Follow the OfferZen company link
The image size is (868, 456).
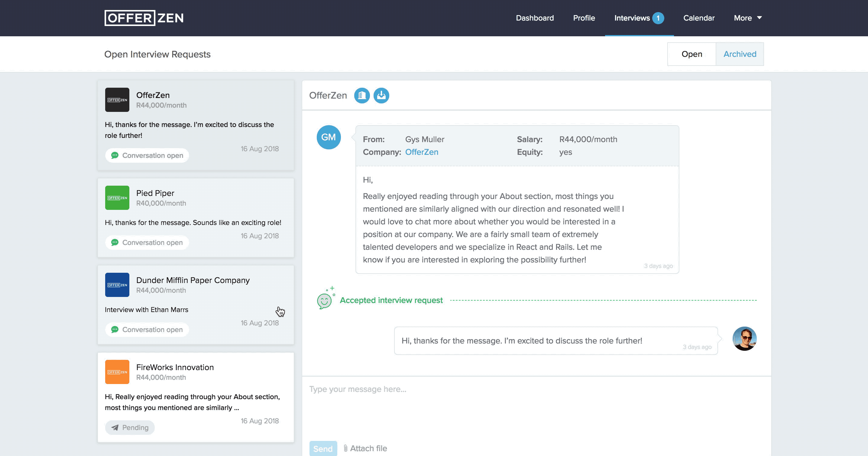(421, 152)
